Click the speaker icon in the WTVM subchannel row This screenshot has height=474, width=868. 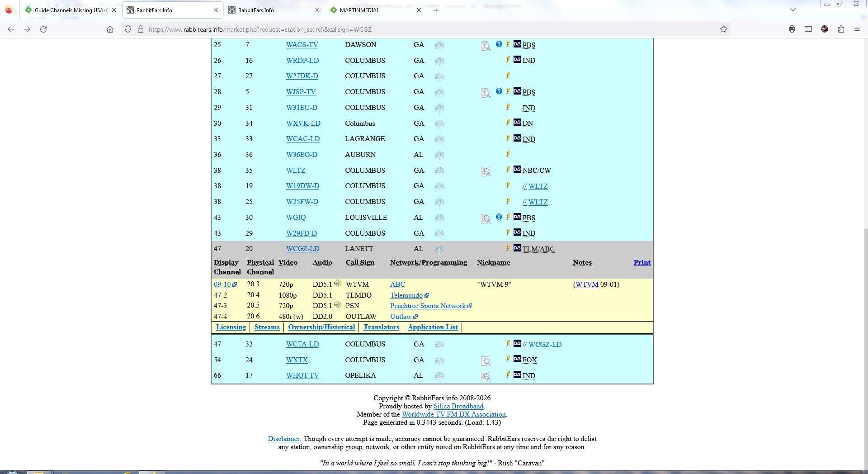(338, 284)
